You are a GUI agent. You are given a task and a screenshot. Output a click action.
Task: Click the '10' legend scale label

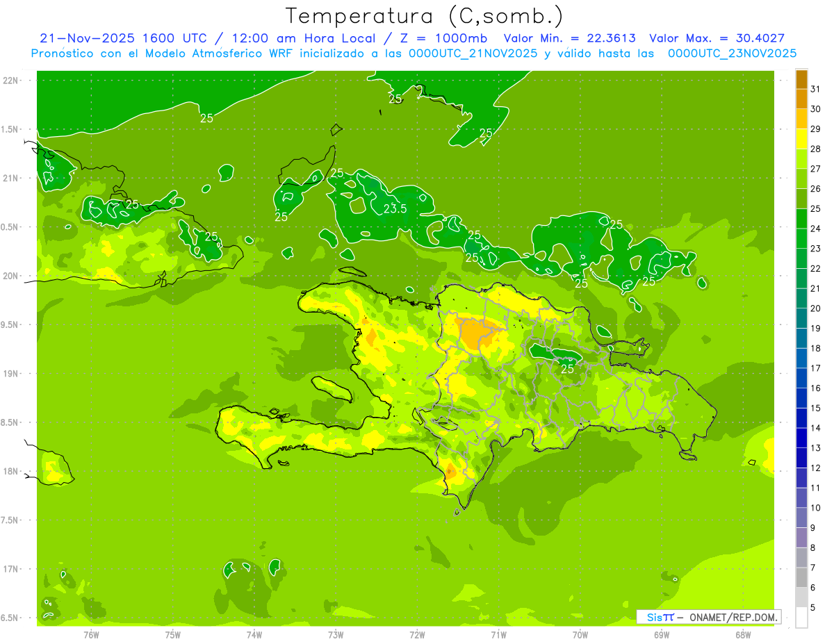click(x=816, y=508)
